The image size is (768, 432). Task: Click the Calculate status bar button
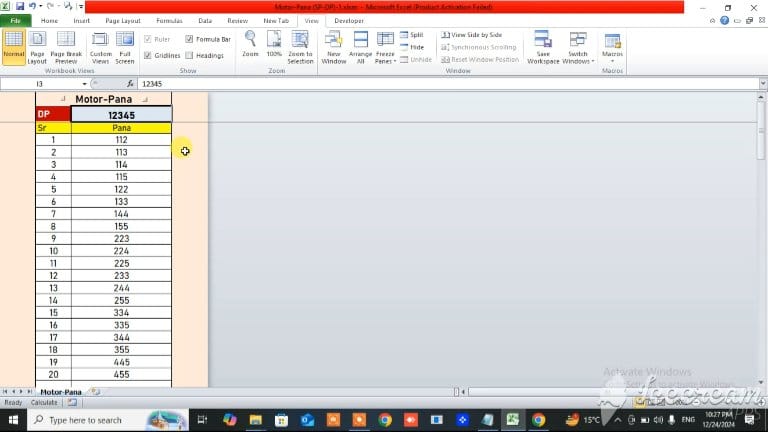44,403
